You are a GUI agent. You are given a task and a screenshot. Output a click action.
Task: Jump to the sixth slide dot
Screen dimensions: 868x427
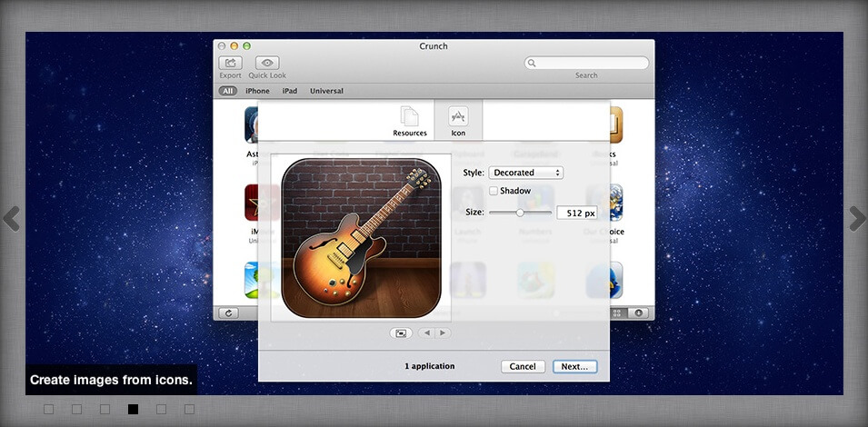tap(190, 410)
